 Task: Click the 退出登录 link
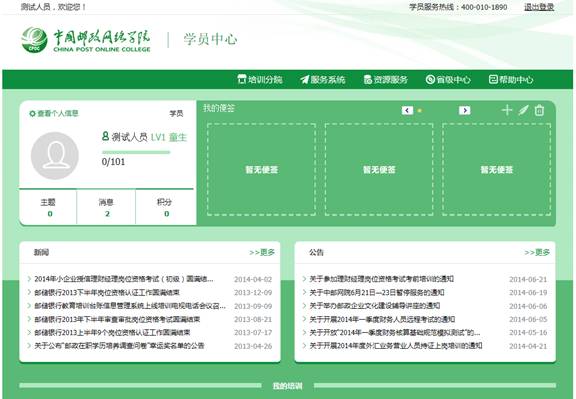point(539,7)
